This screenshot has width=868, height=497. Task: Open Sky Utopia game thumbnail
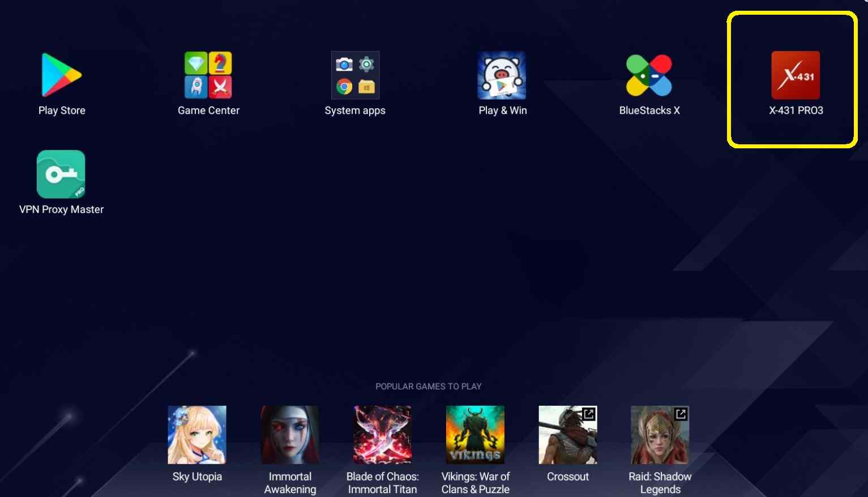coord(197,435)
